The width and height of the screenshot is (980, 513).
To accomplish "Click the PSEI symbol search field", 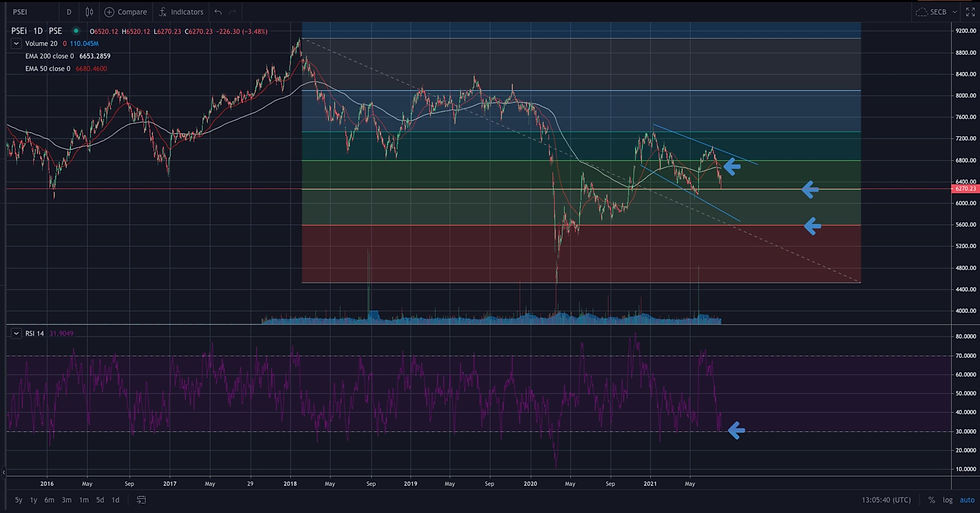I will pyautogui.click(x=31, y=12).
